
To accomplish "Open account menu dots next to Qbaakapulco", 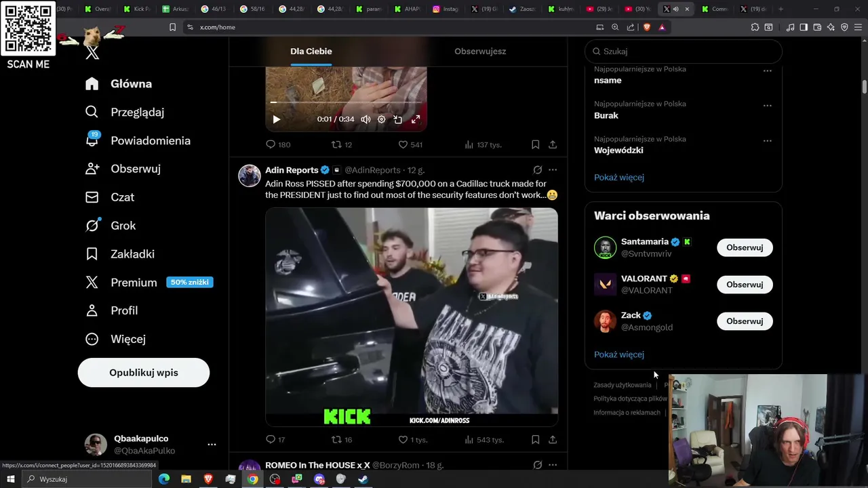I will click(x=212, y=445).
